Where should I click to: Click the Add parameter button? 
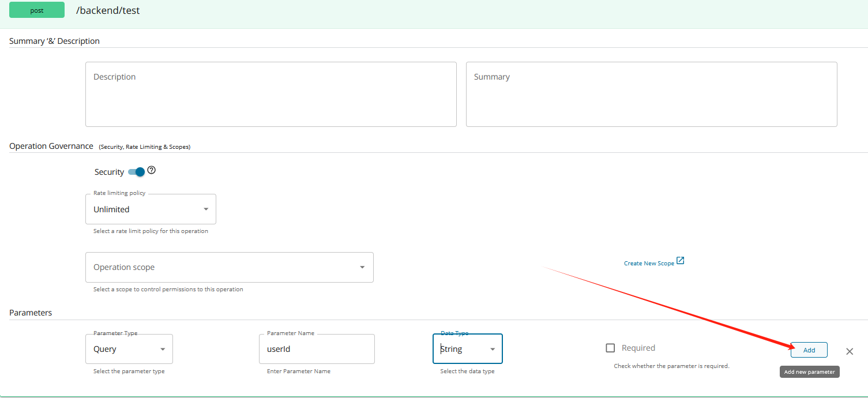pyautogui.click(x=809, y=350)
